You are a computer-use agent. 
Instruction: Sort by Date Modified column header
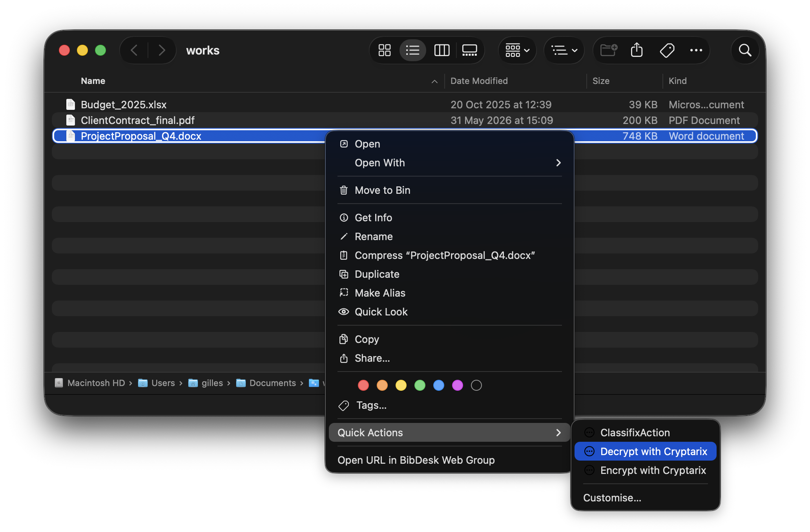[x=479, y=81]
